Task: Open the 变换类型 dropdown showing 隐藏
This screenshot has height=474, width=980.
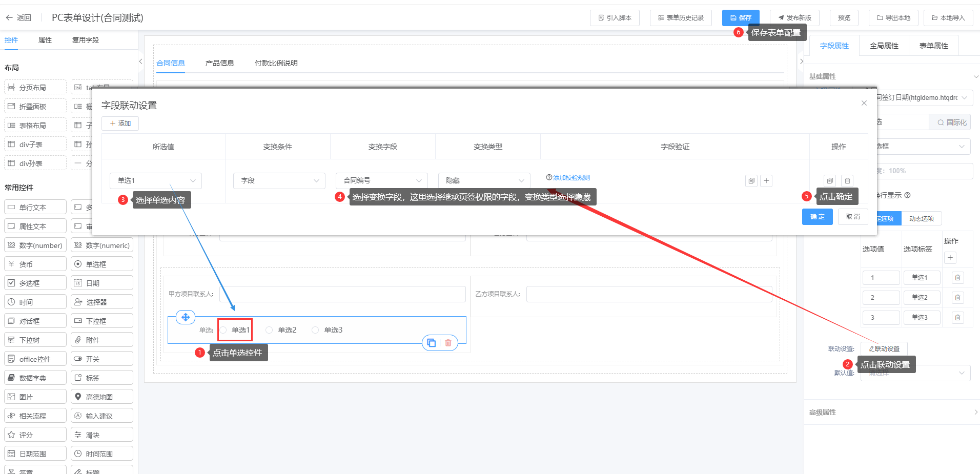Action: [x=484, y=181]
